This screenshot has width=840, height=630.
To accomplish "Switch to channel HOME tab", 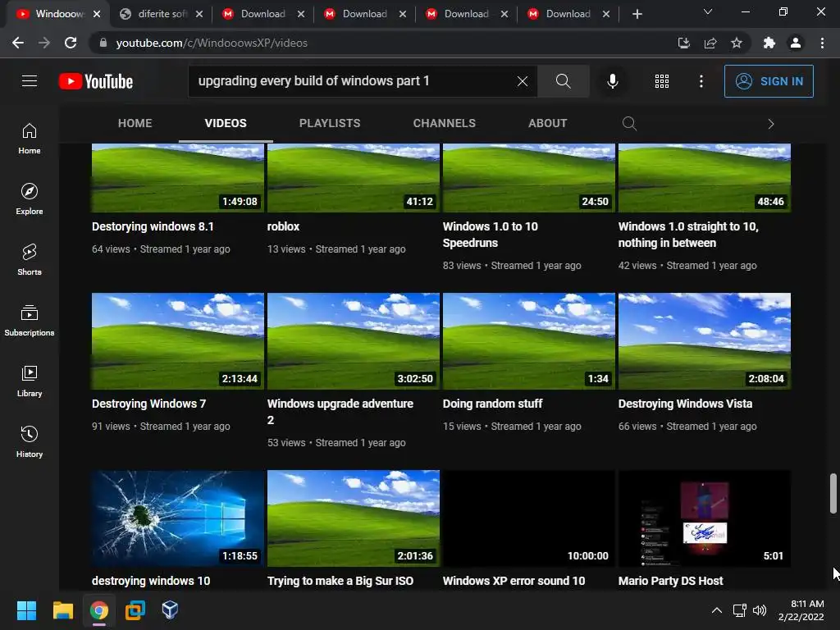I will click(135, 123).
